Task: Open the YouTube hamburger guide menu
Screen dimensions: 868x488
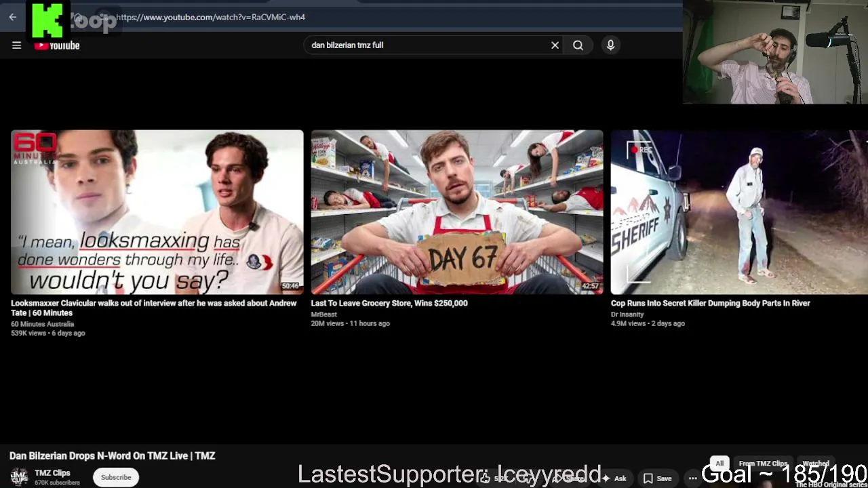Action: coord(16,45)
